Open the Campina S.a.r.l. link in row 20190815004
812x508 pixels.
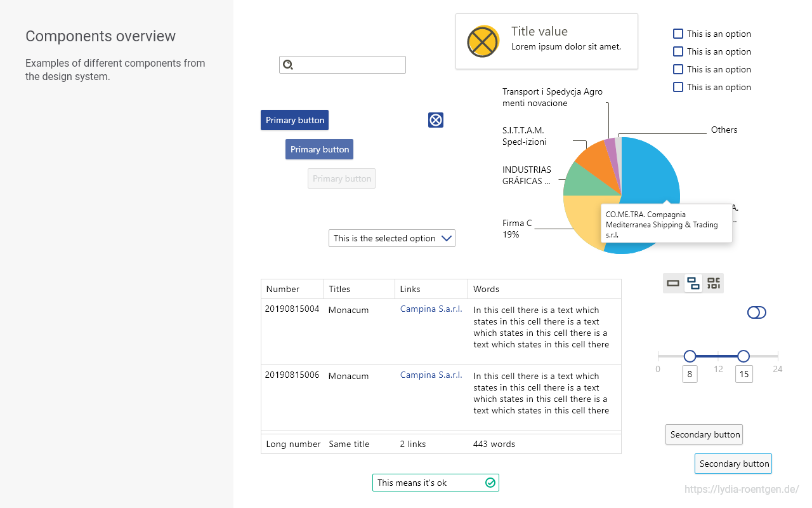[431, 309]
